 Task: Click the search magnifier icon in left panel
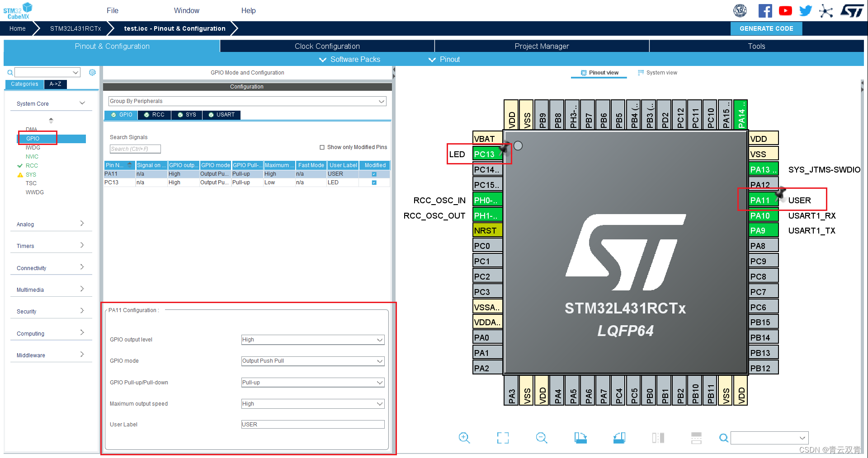tap(10, 72)
